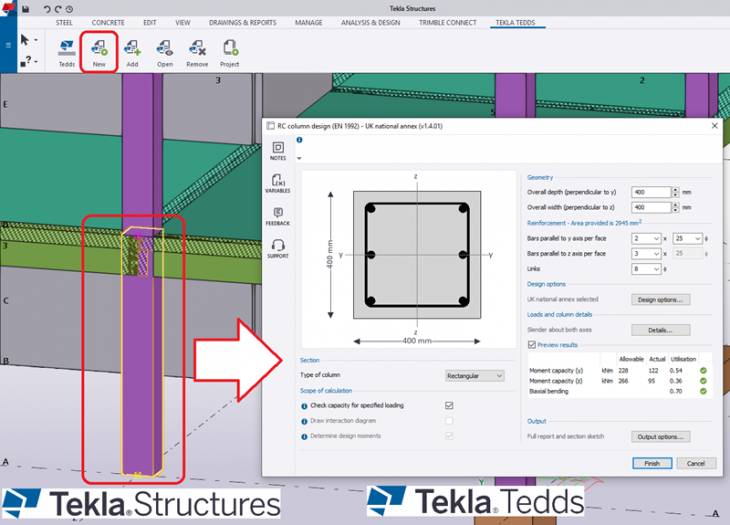Open the Type of column dropdown
The height and width of the screenshot is (525, 730).
pyautogui.click(x=475, y=376)
